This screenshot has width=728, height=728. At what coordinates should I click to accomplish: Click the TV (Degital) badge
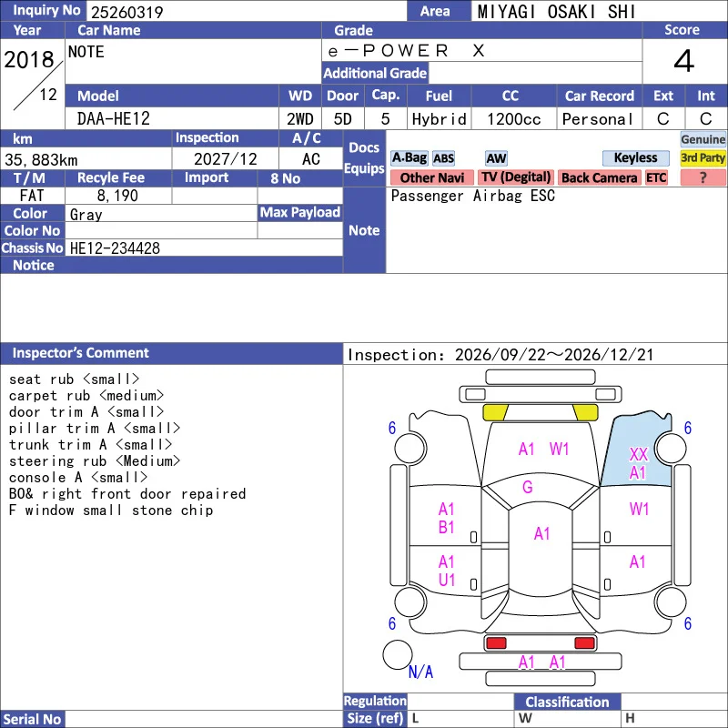(x=516, y=177)
